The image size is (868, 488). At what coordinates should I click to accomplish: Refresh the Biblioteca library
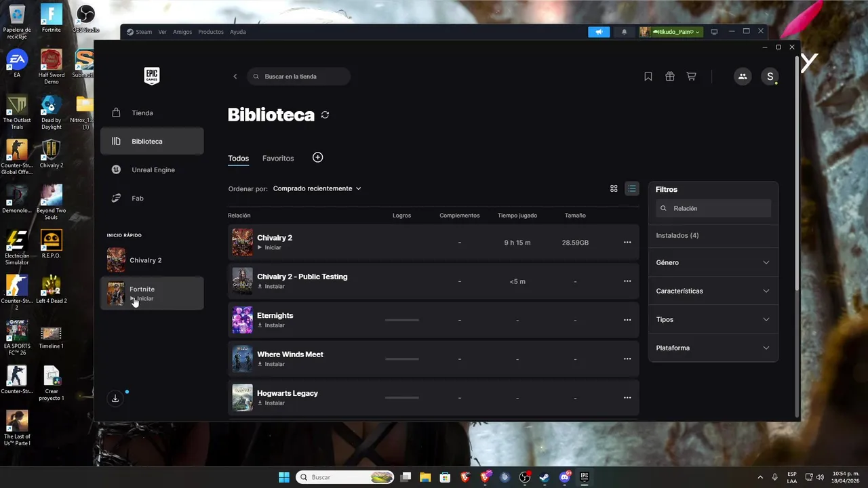[x=325, y=115]
